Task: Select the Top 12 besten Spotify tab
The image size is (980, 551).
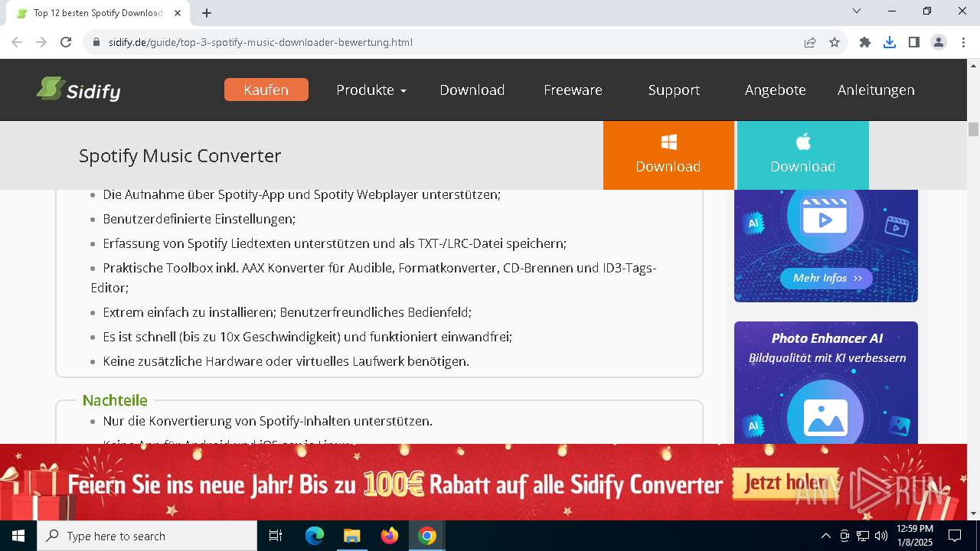Action: pyautogui.click(x=98, y=13)
